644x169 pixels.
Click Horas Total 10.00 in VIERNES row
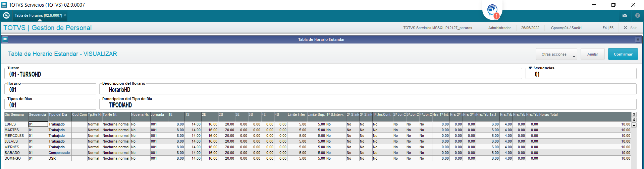[585, 147]
